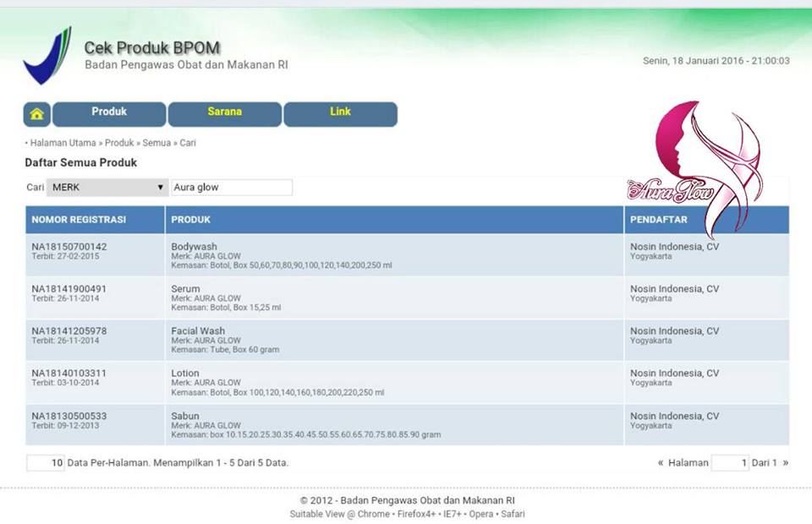Click the Serum product name

pos(185,289)
